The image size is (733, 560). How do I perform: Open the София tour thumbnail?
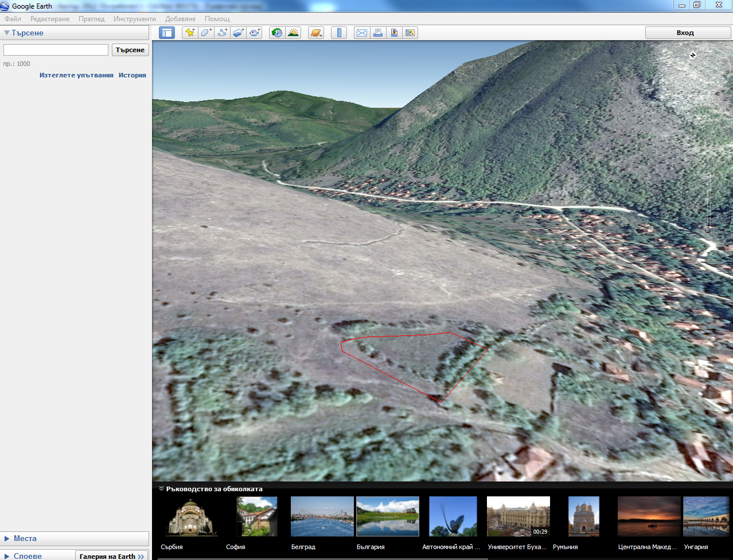coord(256,516)
